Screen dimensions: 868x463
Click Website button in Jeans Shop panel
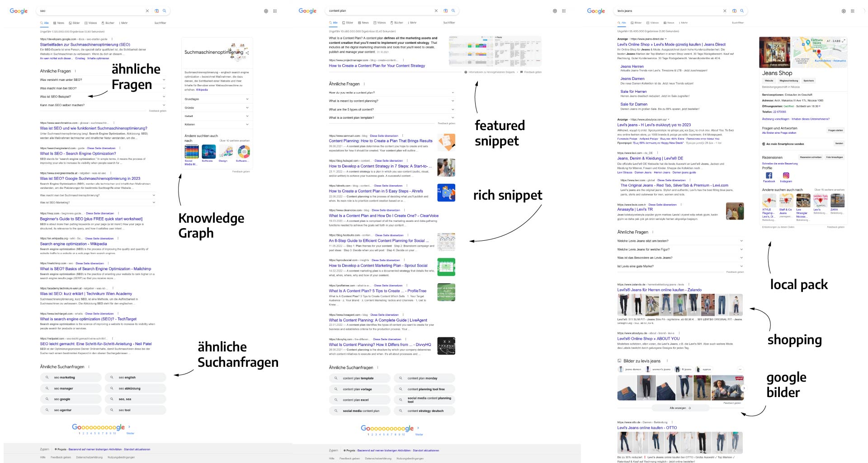(769, 81)
